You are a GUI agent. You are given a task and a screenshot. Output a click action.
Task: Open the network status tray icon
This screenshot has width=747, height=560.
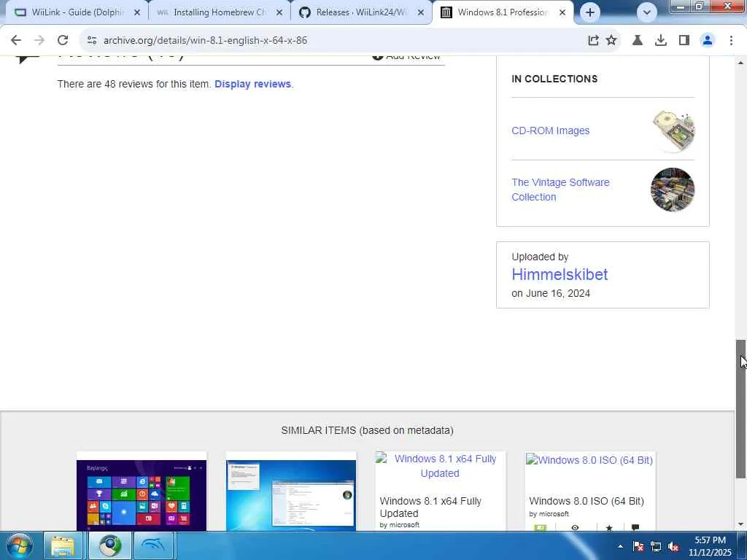(656, 547)
